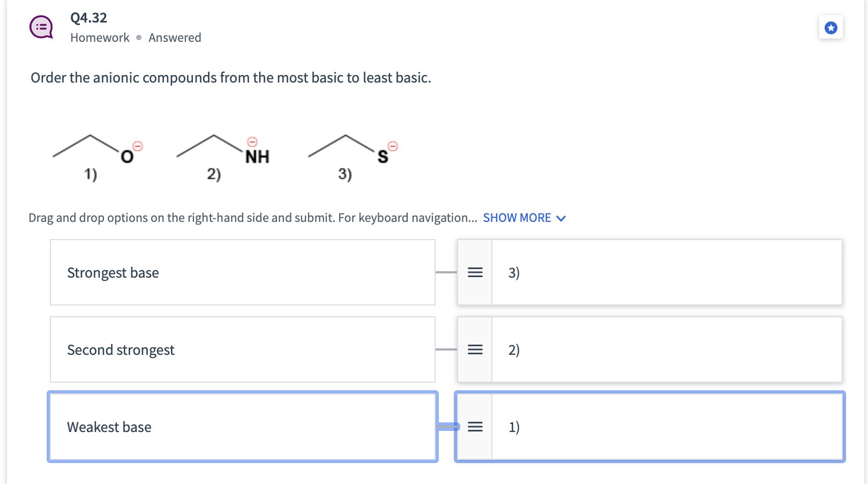Toggle the blue star bookmark icon

(830, 28)
